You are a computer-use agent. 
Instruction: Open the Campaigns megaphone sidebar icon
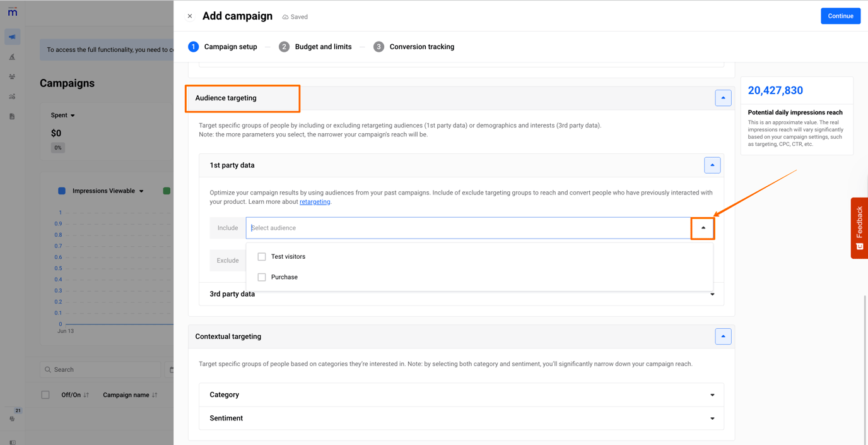click(x=12, y=37)
